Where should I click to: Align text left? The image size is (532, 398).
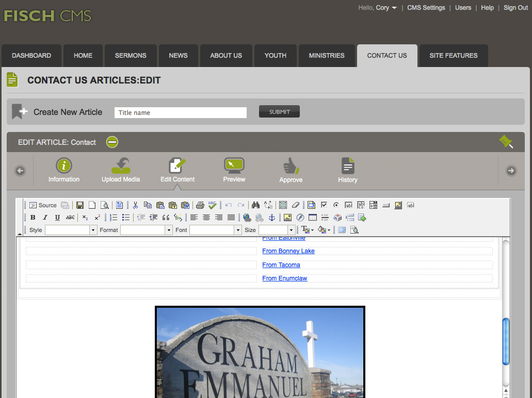194,218
